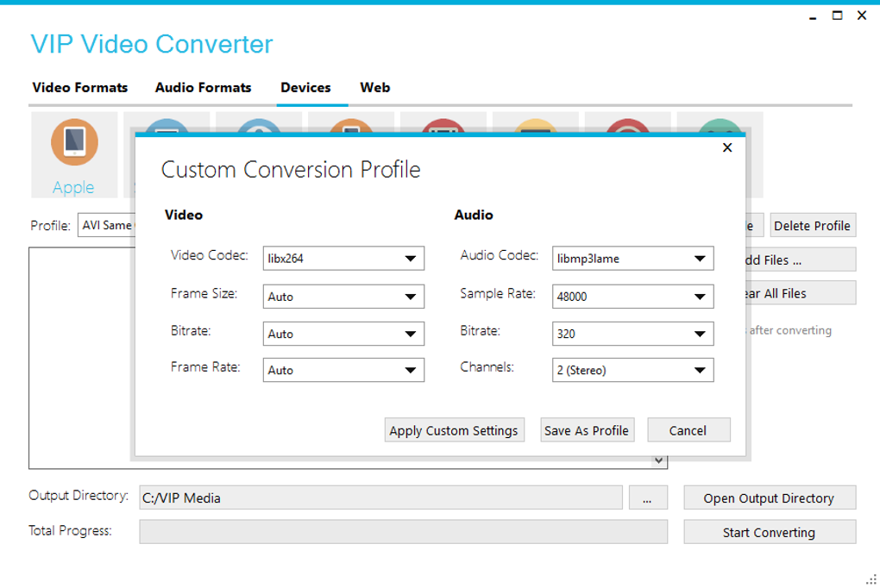This screenshot has height=588, width=880.
Task: Open the Web tab
Action: coord(375,88)
